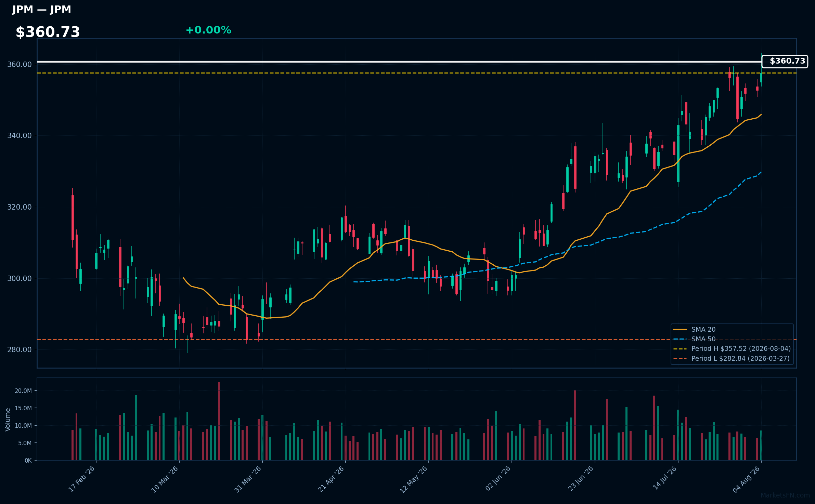The image size is (815, 504).
Task: Click the 320.00 price axis label
Action: pos(20,207)
